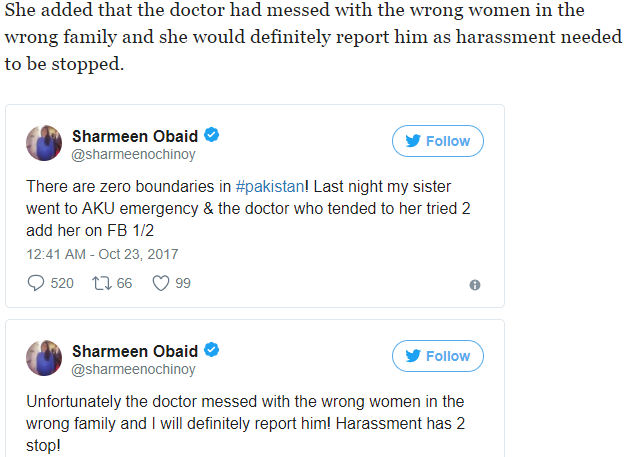Open Sharmeen Obaid avatar in second tweet
The height and width of the screenshot is (457, 627).
[x=45, y=358]
